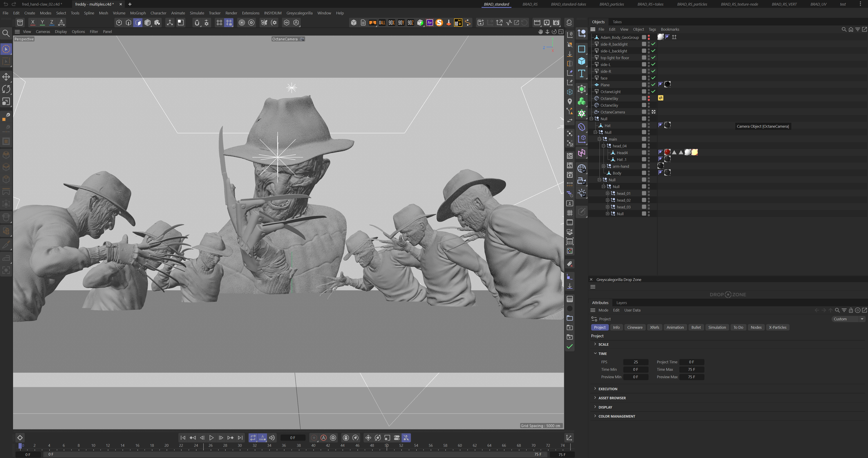This screenshot has height=458, width=868.
Task: Click the Play Forward button
Action: tap(211, 438)
